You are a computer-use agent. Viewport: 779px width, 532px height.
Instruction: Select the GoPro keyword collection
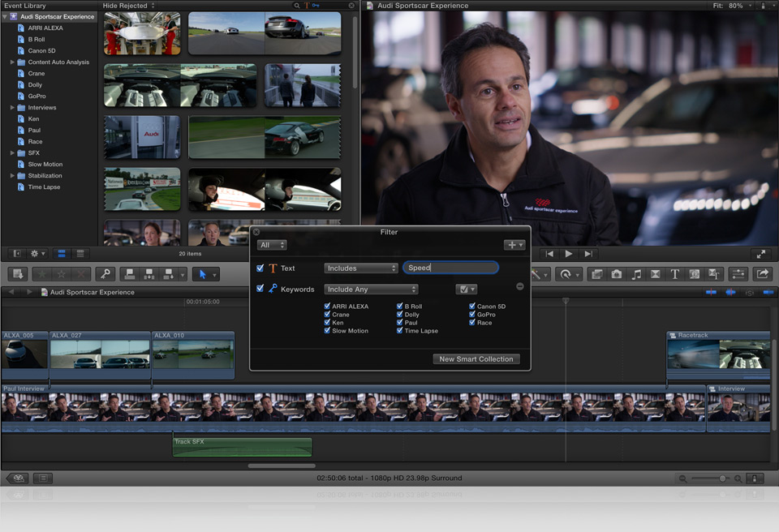[37, 97]
